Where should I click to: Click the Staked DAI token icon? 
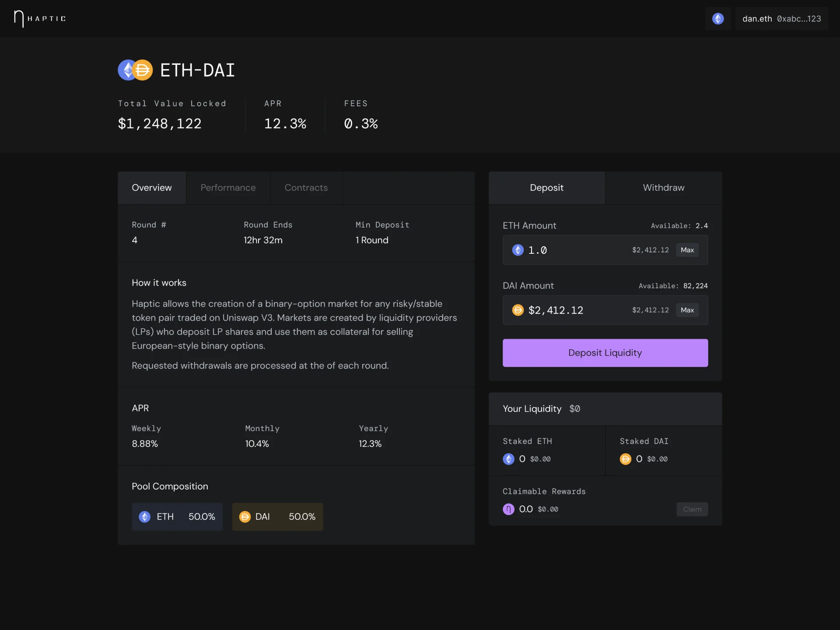point(625,459)
